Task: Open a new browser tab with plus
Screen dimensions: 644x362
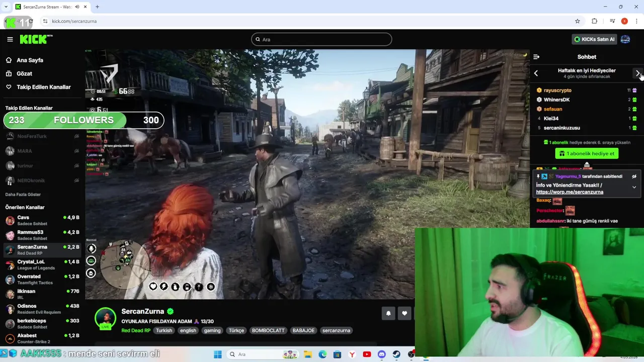Action: (97, 7)
